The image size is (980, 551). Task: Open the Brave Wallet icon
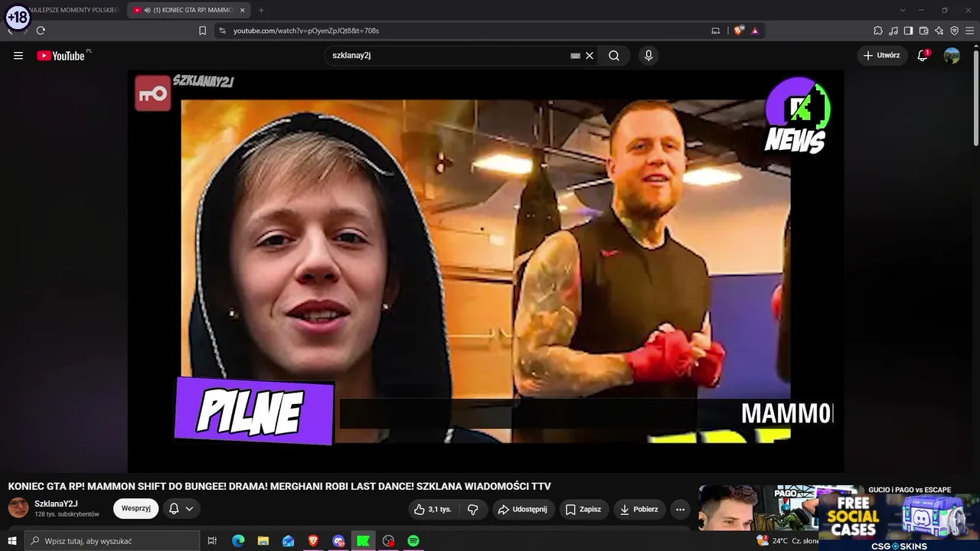pyautogui.click(x=924, y=31)
